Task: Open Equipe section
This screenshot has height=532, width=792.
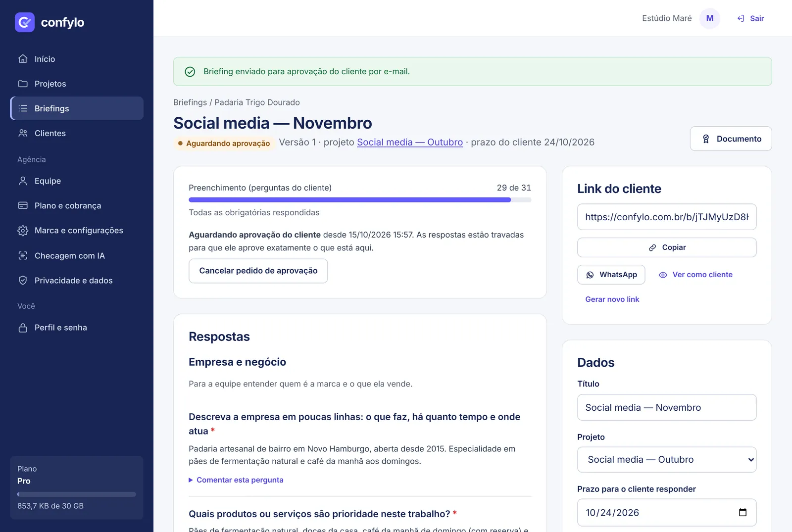Action: (x=77, y=181)
